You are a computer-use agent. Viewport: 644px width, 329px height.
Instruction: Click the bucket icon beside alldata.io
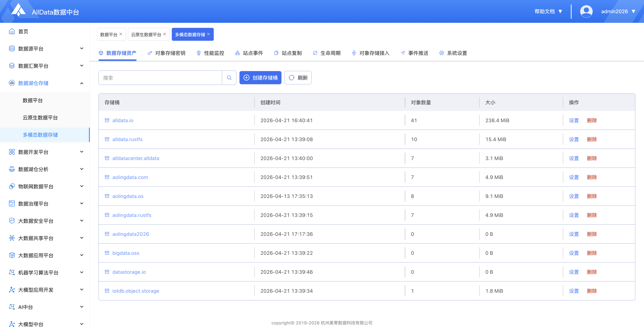(107, 120)
